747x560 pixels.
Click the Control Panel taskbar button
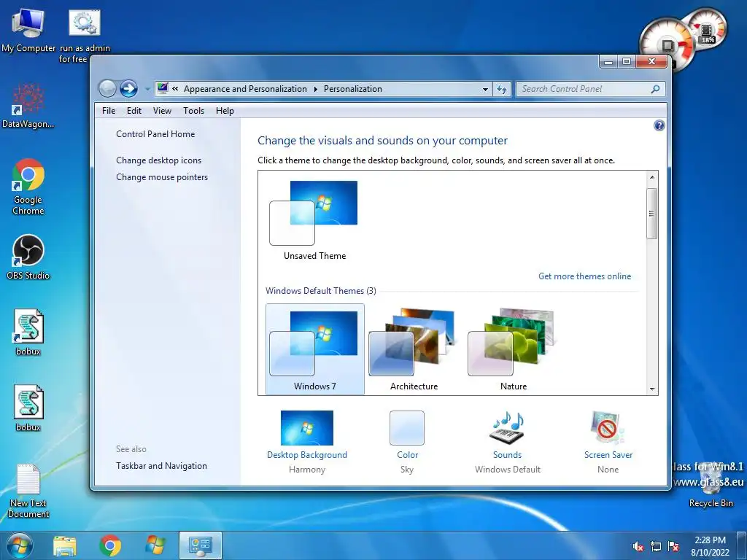click(200, 545)
